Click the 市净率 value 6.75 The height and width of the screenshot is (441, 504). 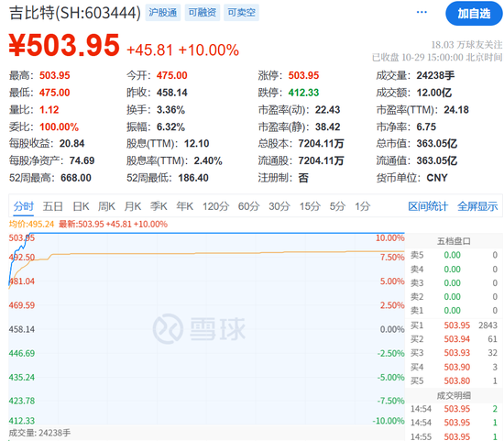click(x=426, y=127)
